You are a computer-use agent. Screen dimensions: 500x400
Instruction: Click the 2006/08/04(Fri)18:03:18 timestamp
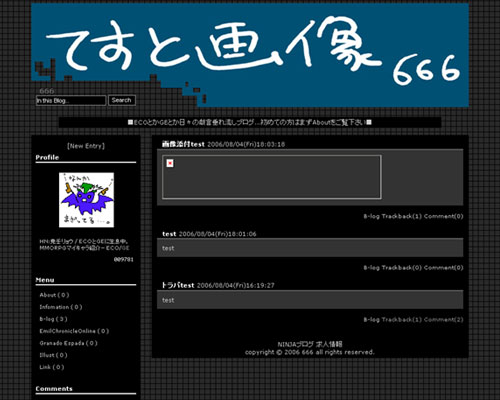pos(246,144)
